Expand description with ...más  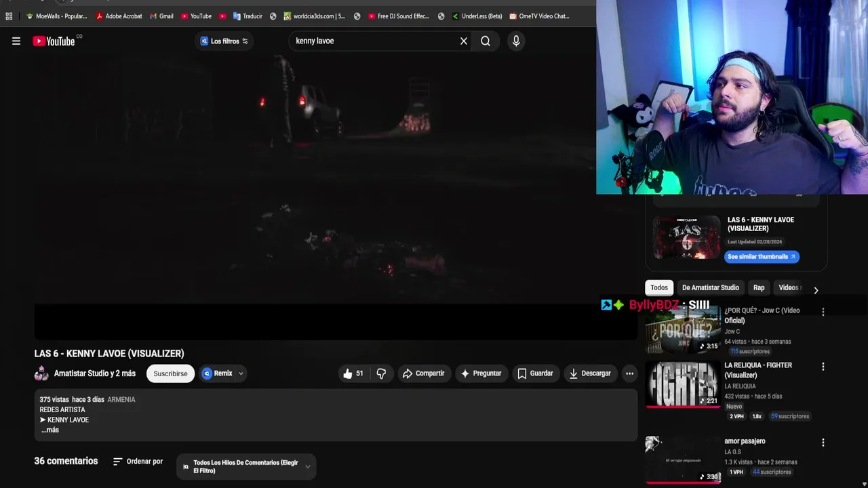coord(50,430)
